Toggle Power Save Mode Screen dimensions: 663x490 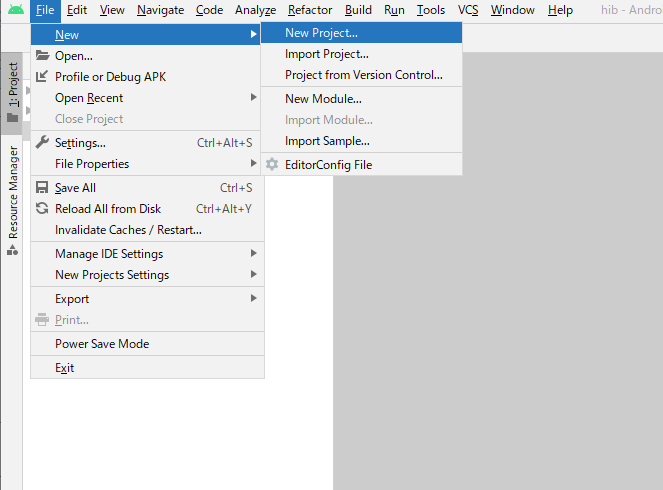[x=148, y=344]
